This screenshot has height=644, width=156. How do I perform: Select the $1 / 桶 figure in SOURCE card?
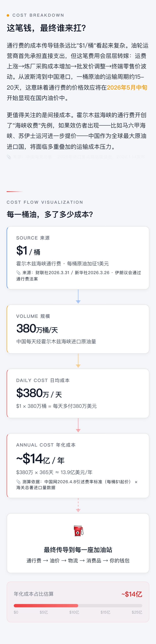[x=28, y=251]
